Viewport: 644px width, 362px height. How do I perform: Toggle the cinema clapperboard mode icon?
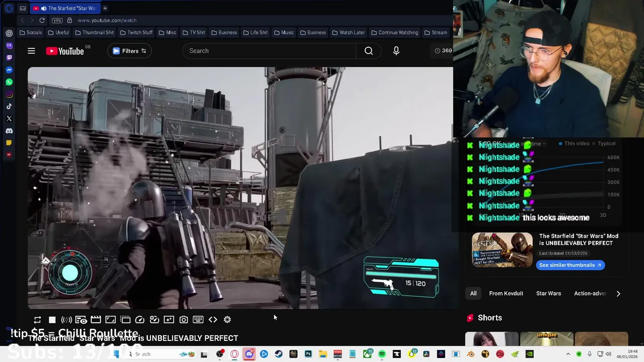(96, 319)
